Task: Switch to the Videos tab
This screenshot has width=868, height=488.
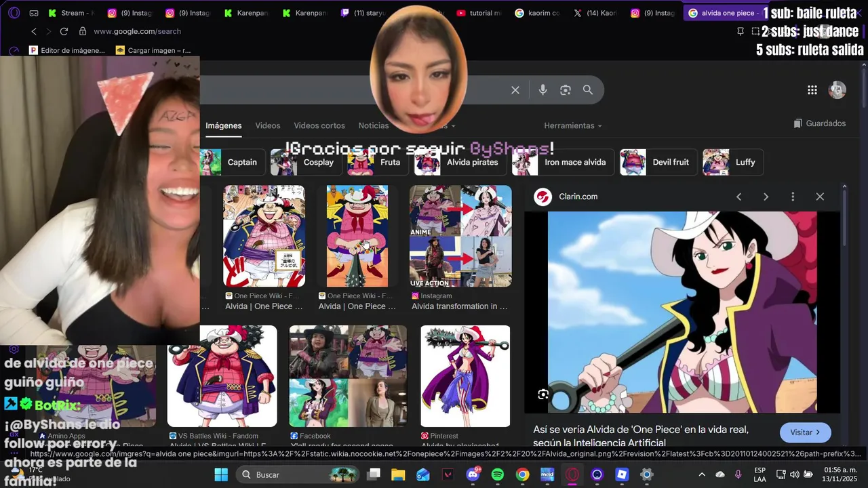Action: pos(268,125)
